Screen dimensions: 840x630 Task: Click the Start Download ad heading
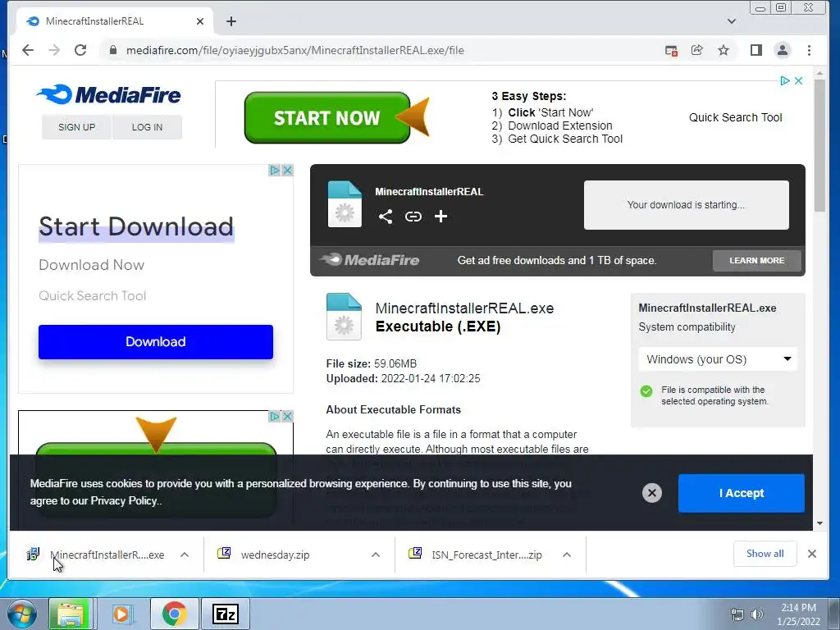tap(136, 226)
